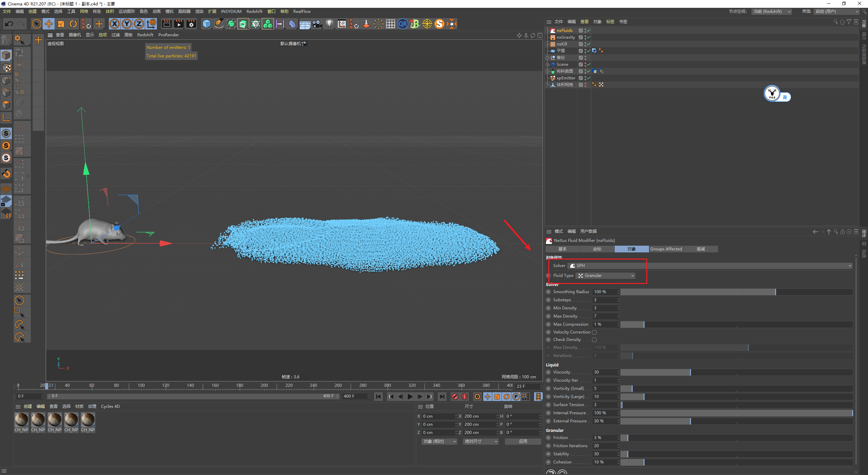Viewport: 868px width, 475px height.
Task: Adjust the Viscosity slider
Action: click(690, 373)
